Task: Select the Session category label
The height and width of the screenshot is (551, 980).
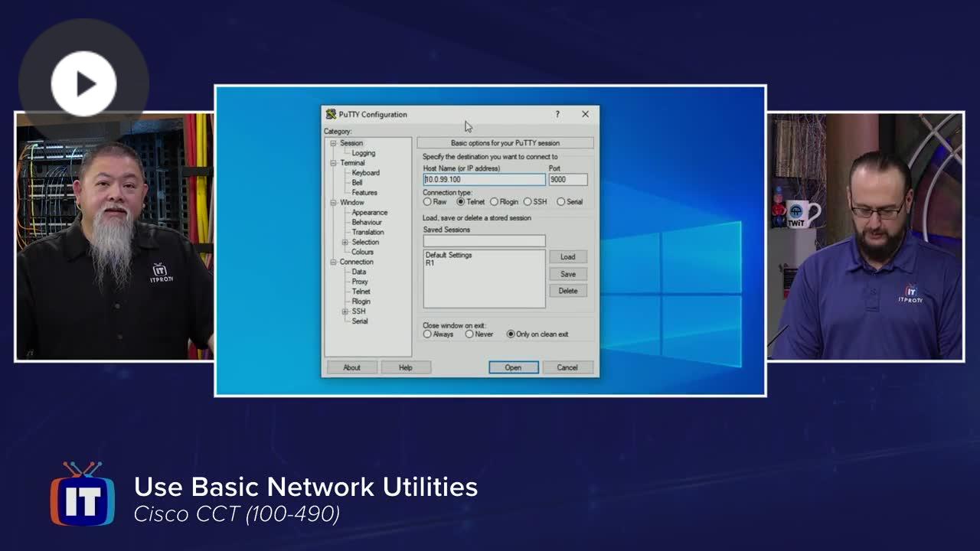Action: coord(351,143)
